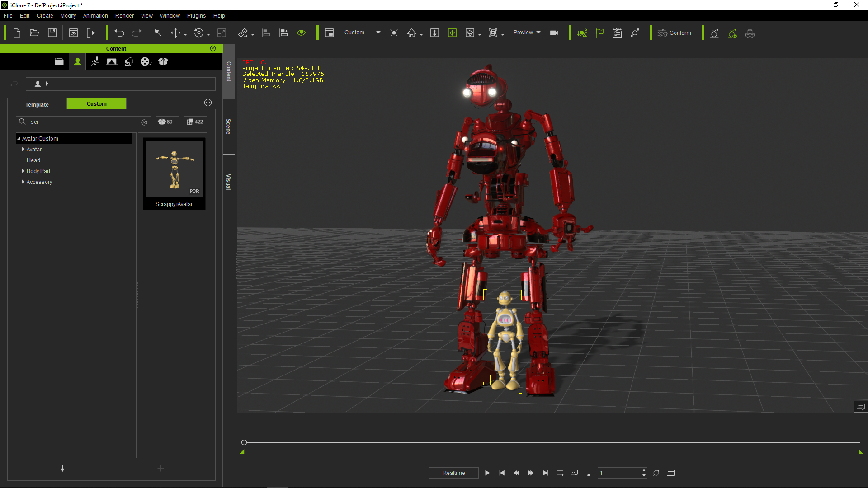
Task: Open the Content side tab
Action: [229, 71]
